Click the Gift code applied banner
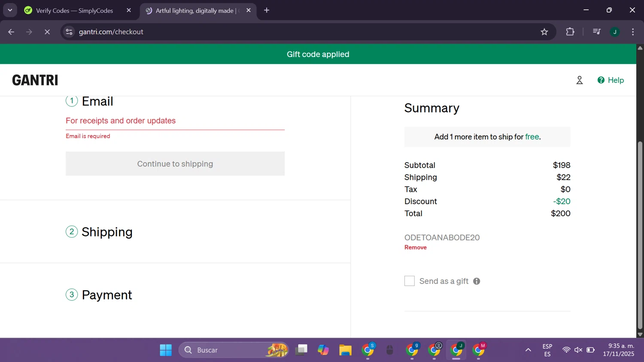 (x=318, y=54)
